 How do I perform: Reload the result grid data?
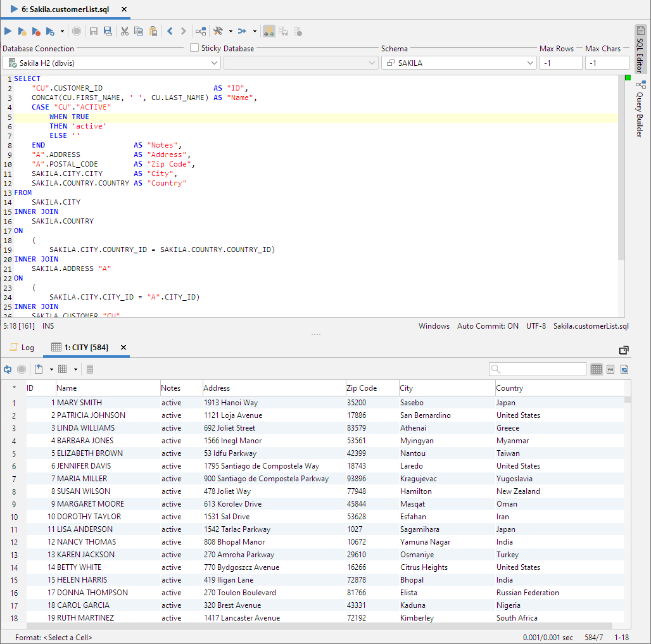pos(8,369)
